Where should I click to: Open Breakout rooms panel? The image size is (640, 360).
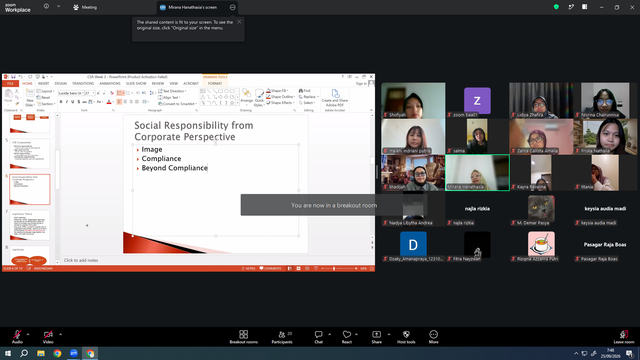pyautogui.click(x=244, y=337)
